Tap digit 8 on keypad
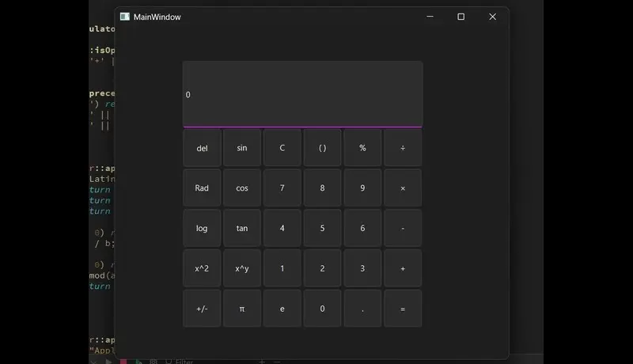 coord(322,188)
